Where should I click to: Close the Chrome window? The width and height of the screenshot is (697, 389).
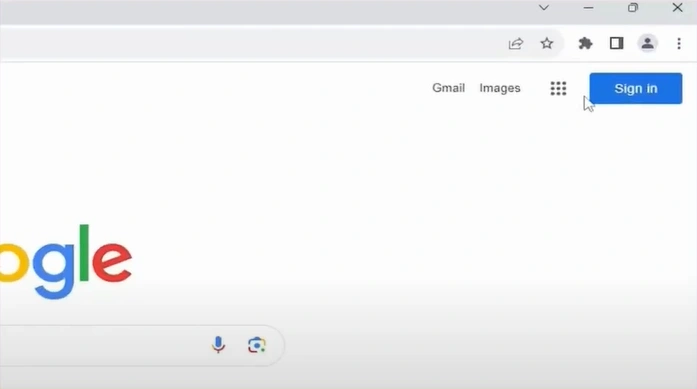677,8
